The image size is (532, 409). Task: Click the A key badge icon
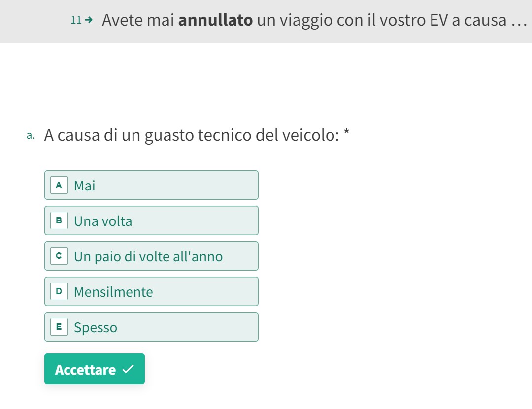[59, 185]
